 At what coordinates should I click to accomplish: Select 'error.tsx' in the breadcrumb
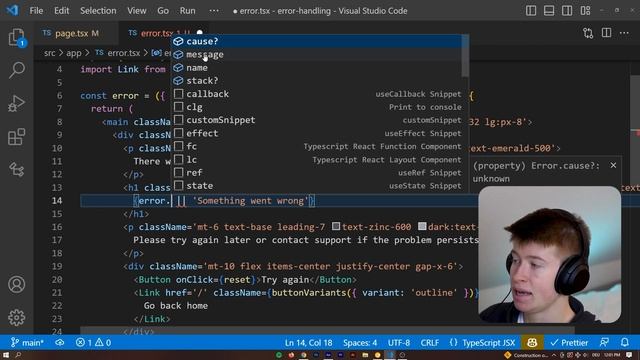123,53
